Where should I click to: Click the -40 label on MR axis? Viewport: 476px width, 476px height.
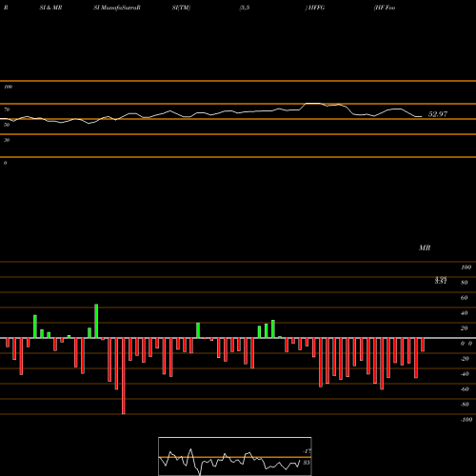coord(465,374)
